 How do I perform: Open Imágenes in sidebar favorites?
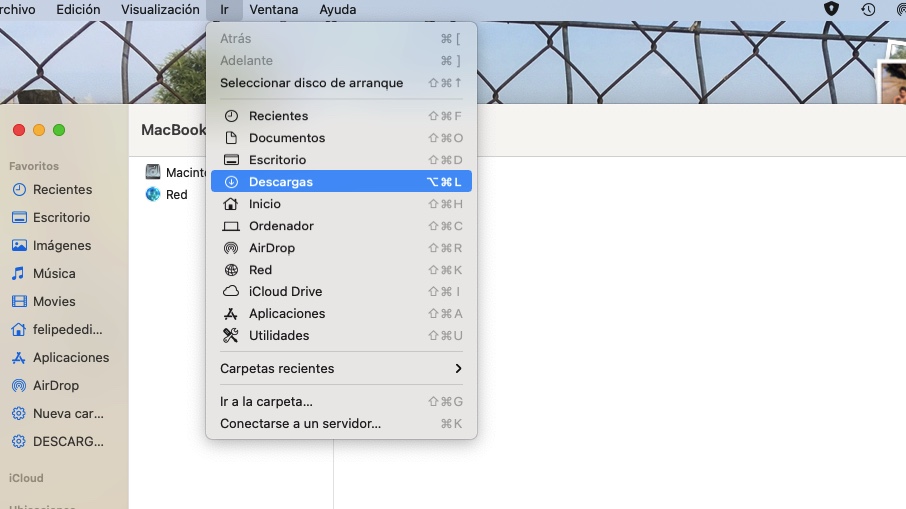click(x=62, y=246)
